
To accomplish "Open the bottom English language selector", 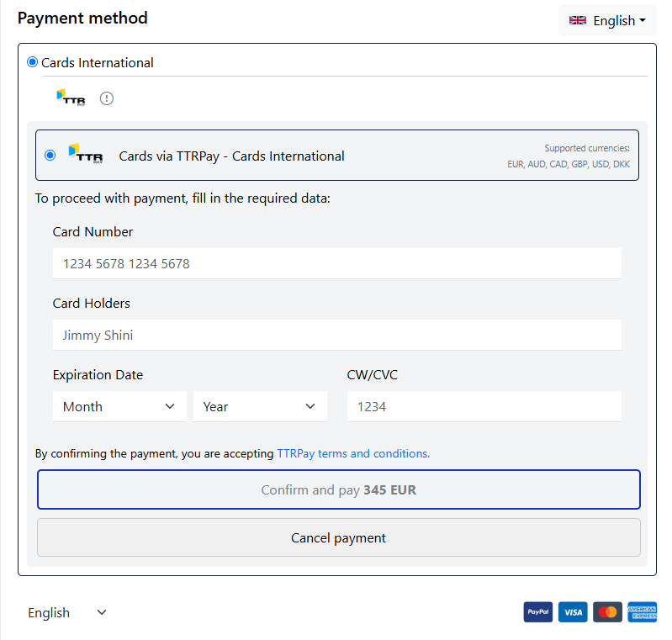I will pos(66,612).
